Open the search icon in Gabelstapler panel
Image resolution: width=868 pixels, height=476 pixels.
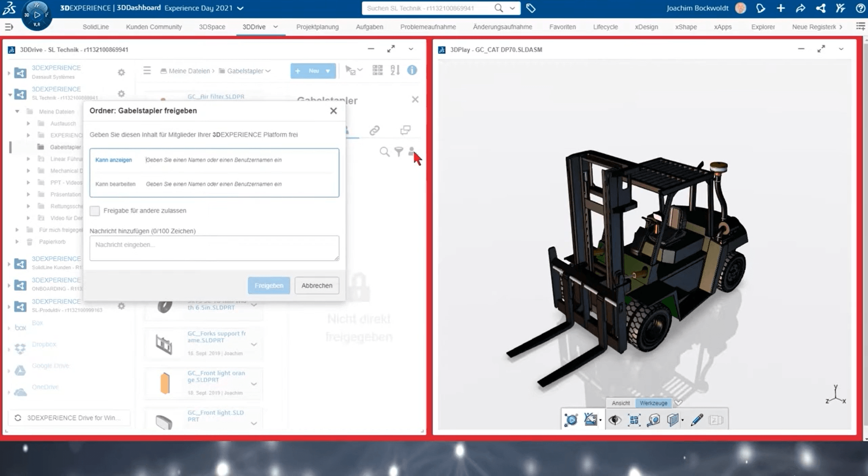coord(385,152)
